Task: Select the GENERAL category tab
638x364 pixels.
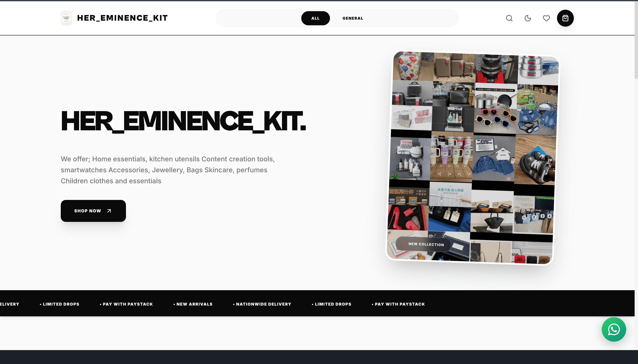Action: (353, 18)
